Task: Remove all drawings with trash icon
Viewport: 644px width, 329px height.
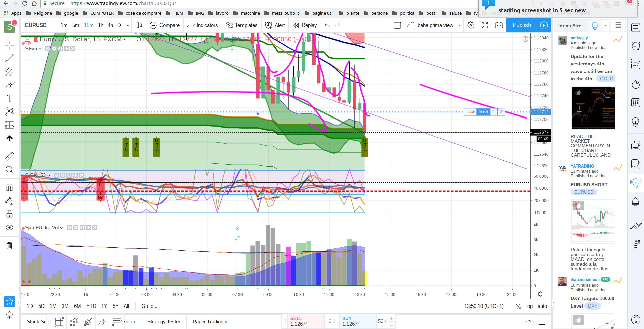Action: [9, 246]
